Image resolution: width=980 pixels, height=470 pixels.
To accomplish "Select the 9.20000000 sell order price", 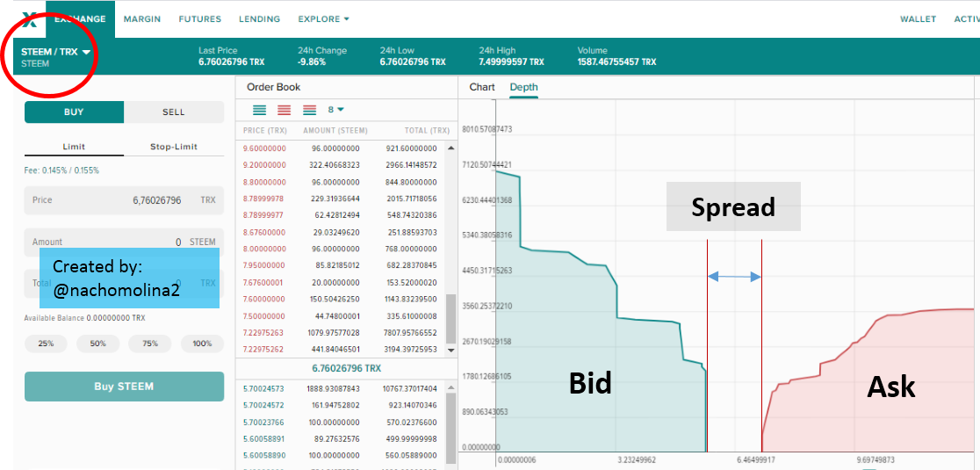I will (264, 166).
